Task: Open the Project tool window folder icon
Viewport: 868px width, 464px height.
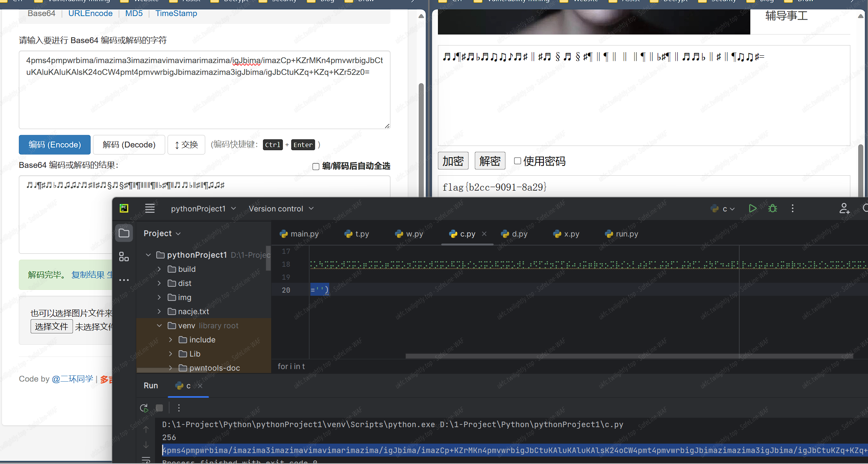Action: [x=124, y=233]
